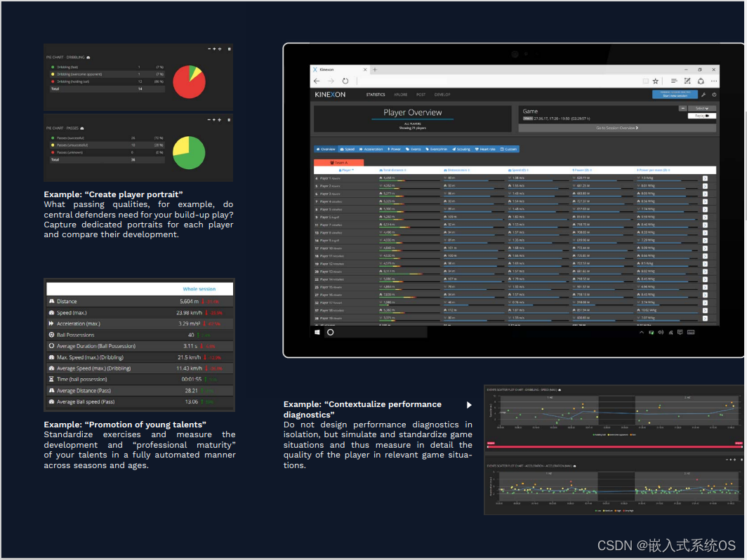Click the trash icon on Dribbling pie chart
This screenshot has height=560, width=747.
[x=229, y=49]
